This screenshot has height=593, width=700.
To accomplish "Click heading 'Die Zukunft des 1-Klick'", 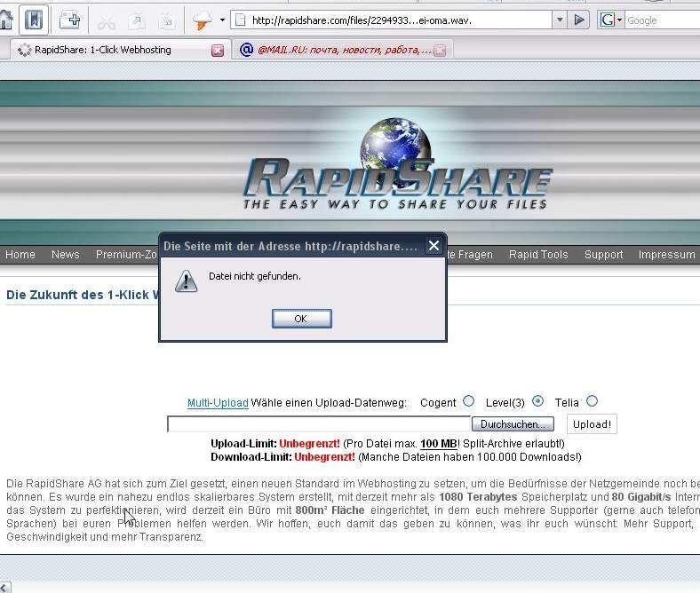I will [83, 295].
